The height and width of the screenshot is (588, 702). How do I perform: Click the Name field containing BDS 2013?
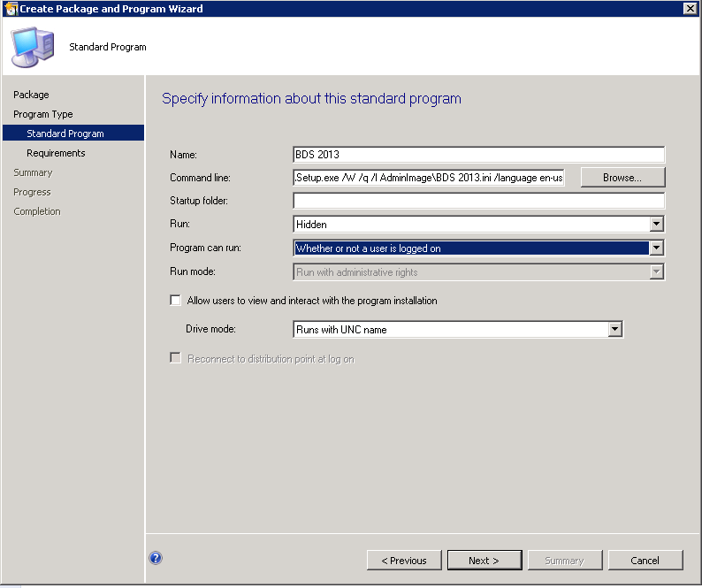click(x=478, y=155)
